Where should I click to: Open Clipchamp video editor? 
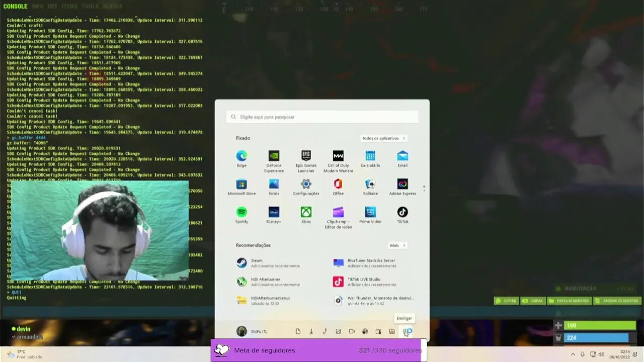tap(338, 218)
